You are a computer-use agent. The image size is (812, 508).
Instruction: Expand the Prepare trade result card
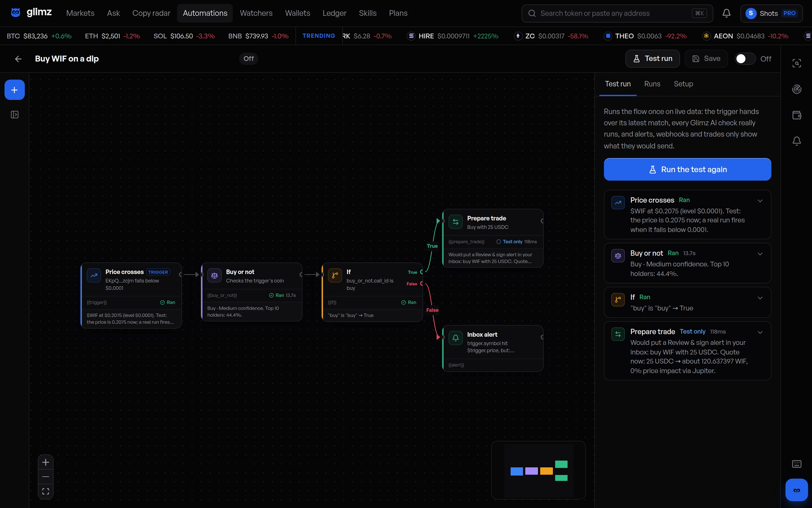(x=760, y=333)
